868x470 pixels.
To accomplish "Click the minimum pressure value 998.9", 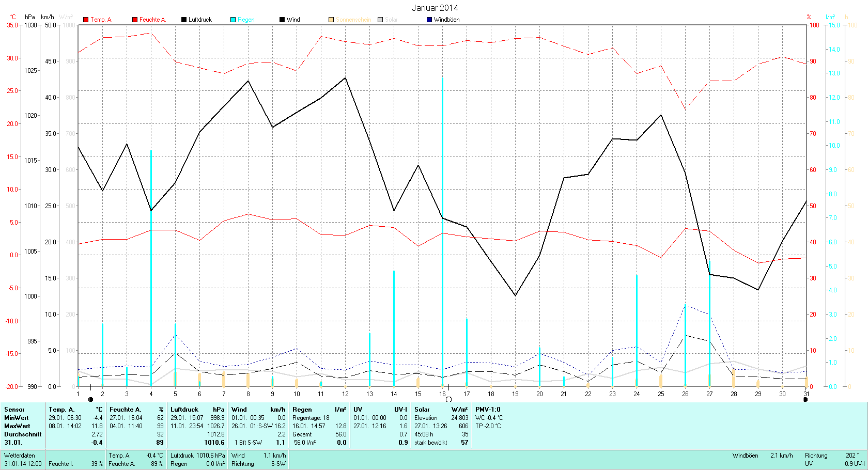I will click(x=217, y=418).
